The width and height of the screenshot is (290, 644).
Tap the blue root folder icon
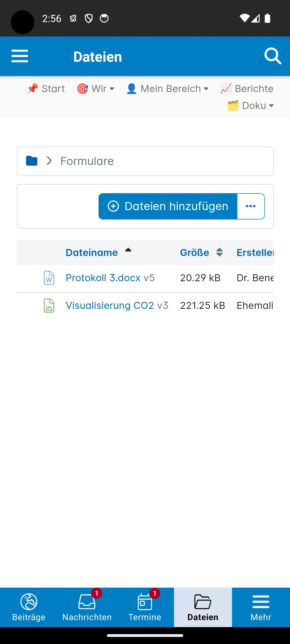32,161
